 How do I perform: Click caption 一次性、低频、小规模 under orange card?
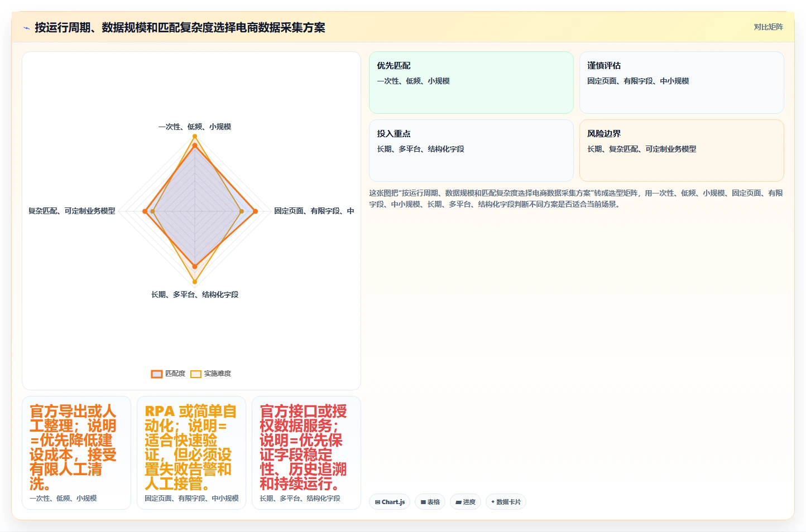[63, 499]
